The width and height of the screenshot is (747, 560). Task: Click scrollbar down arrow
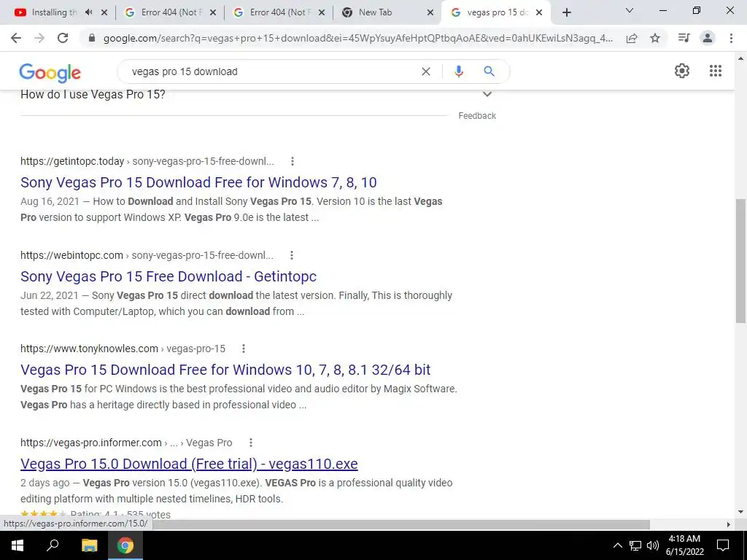(740, 512)
